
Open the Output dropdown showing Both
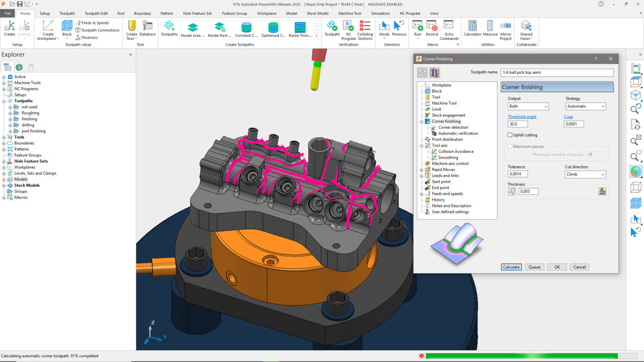[528, 106]
